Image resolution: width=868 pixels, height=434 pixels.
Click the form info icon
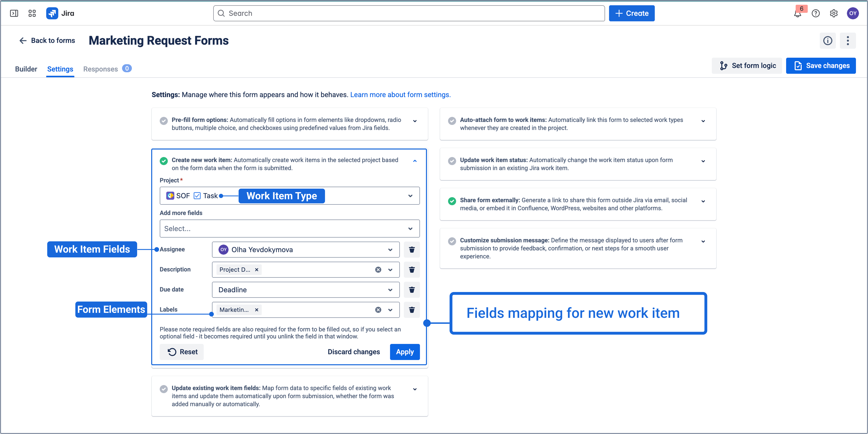828,41
